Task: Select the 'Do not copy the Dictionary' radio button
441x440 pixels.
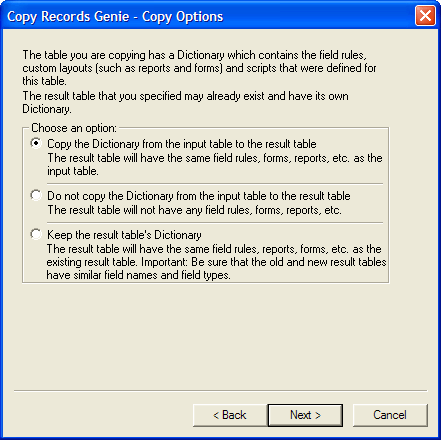Action: 36,195
